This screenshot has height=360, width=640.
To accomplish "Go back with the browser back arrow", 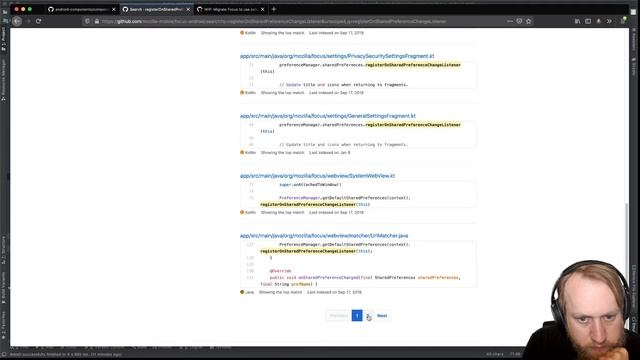I will click(17, 21).
